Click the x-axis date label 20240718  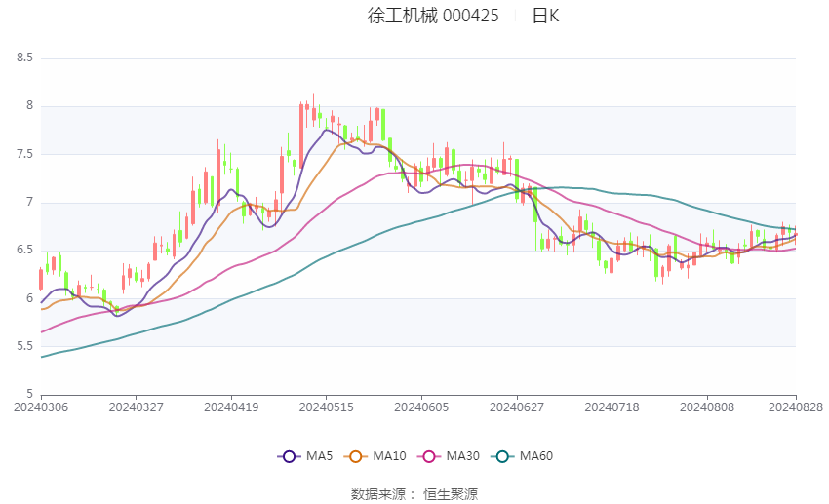[x=612, y=407]
